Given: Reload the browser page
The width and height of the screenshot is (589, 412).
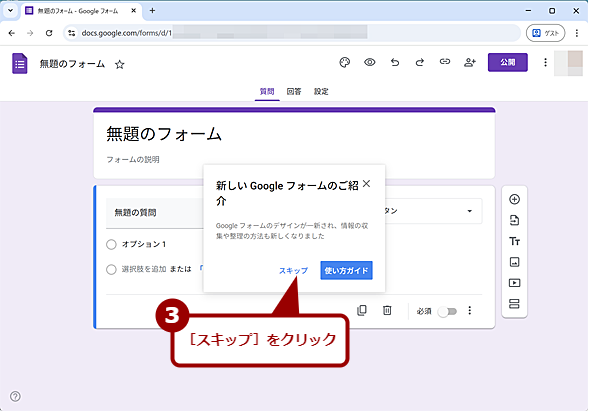Looking at the screenshot, I should coord(49,33).
